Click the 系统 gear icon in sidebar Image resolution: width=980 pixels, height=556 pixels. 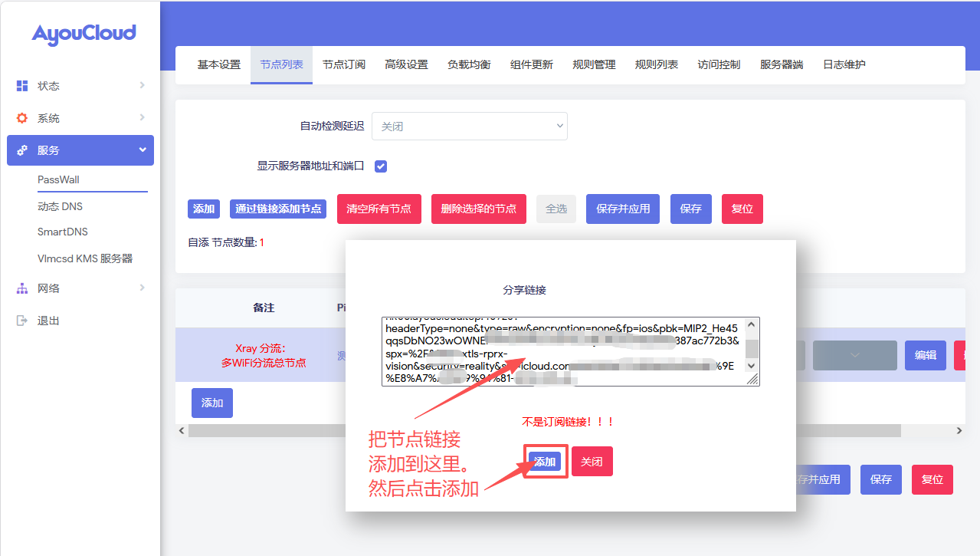point(22,118)
